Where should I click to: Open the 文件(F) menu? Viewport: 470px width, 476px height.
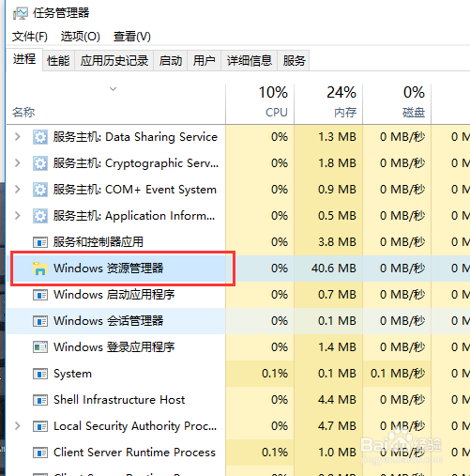click(x=30, y=37)
